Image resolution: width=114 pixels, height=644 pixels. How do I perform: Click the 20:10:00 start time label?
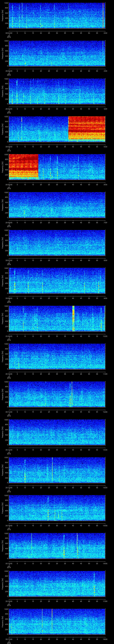pos(9,374)
